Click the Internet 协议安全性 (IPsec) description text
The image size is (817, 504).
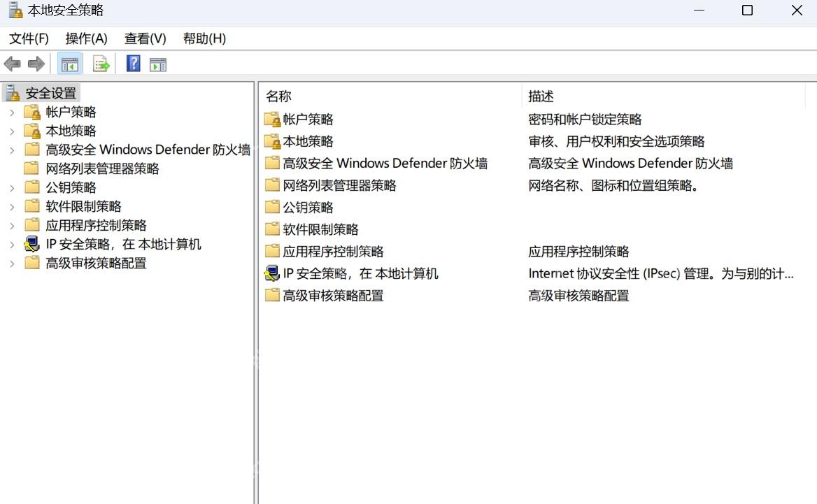click(661, 273)
